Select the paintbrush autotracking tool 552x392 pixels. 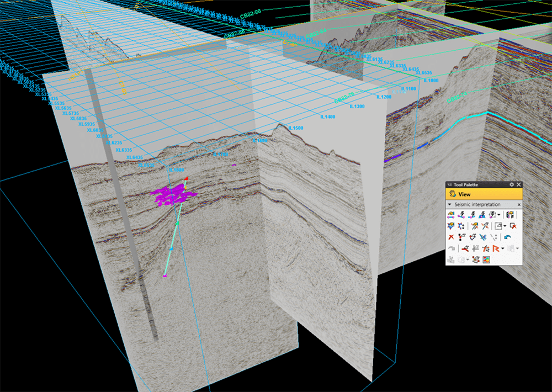(x=492, y=215)
